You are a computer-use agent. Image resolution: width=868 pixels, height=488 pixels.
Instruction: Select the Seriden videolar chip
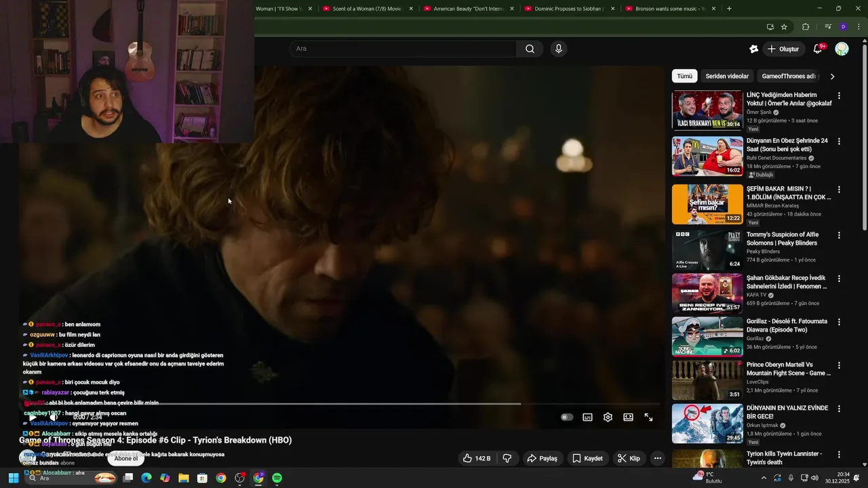[727, 76]
